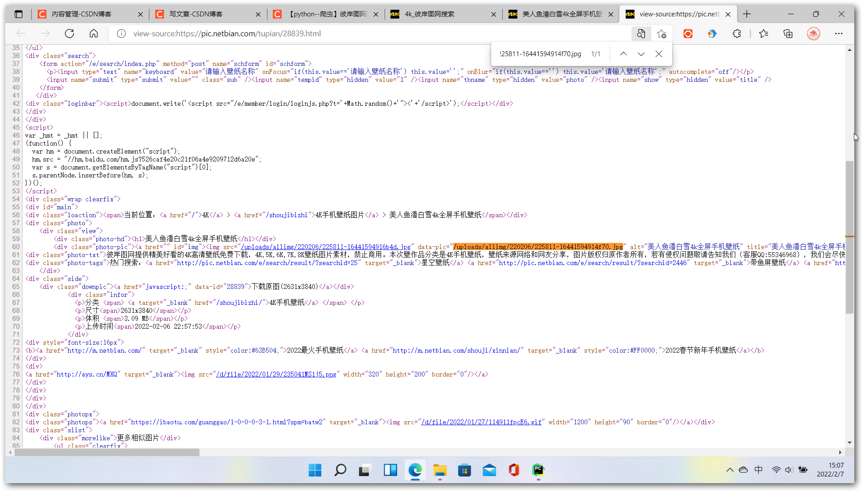The image size is (868, 492).
Task: Close the 4k_彼岸图网搜索 tab
Action: (x=493, y=14)
